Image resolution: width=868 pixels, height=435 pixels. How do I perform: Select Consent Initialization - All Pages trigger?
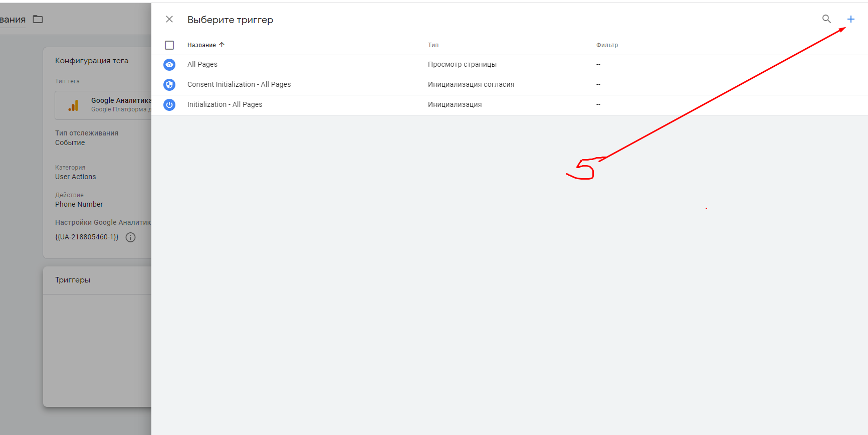point(239,84)
